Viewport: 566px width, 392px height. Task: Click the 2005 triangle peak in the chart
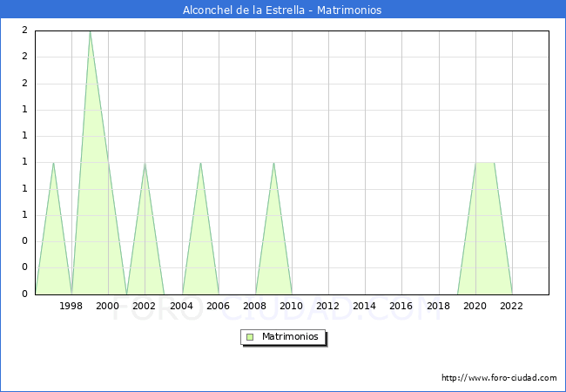point(200,163)
